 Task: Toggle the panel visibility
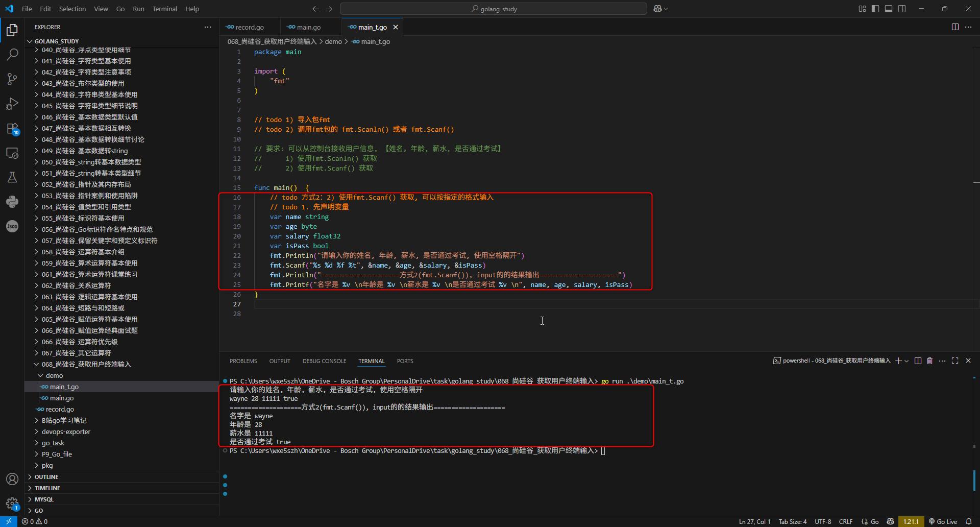click(889, 9)
